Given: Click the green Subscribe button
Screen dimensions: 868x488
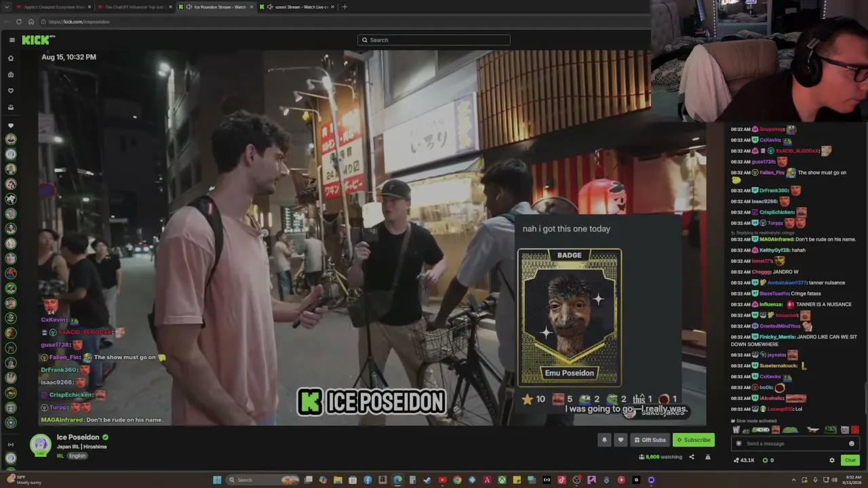Looking at the screenshot, I should (693, 440).
